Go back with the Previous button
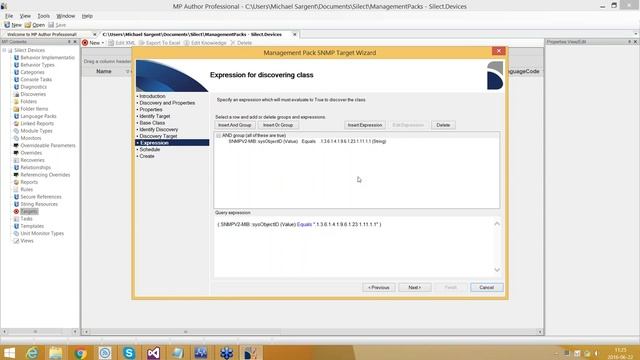The height and width of the screenshot is (360, 640). (379, 287)
